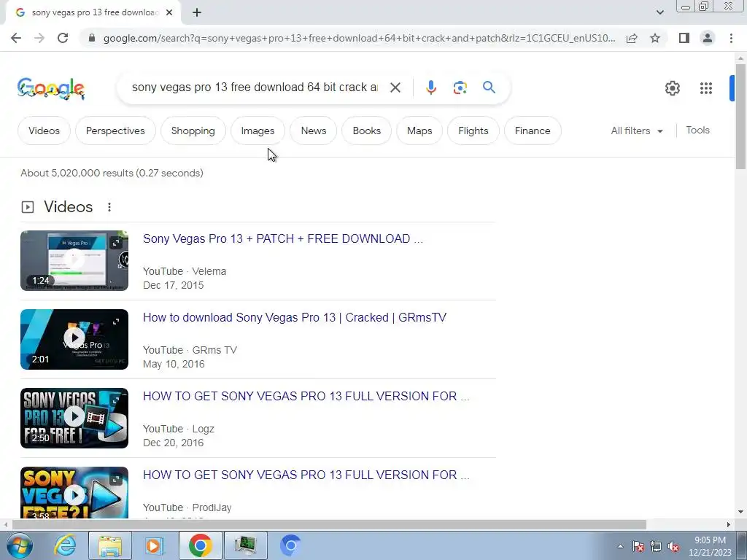Open Chrome side panel
This screenshot has height=560, width=747.
684,38
